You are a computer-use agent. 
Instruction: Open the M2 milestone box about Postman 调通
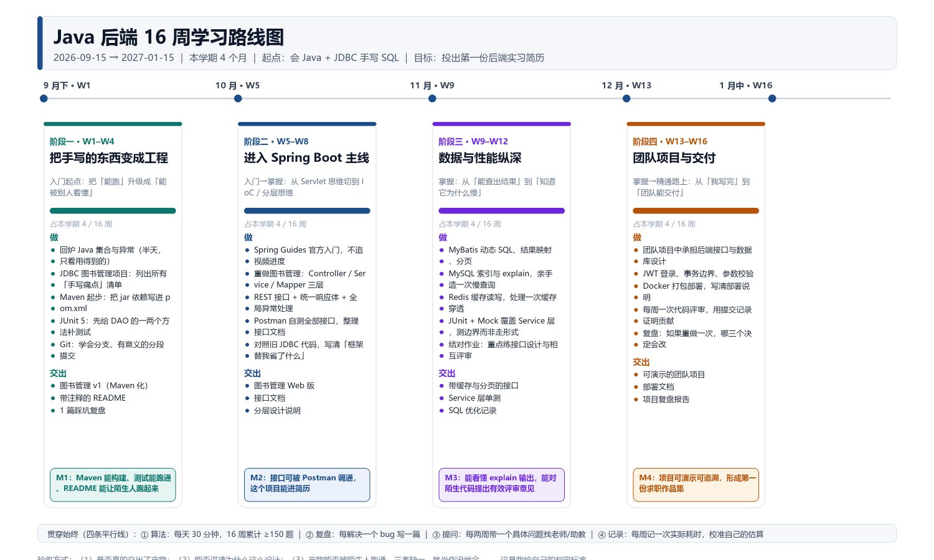coord(307,485)
